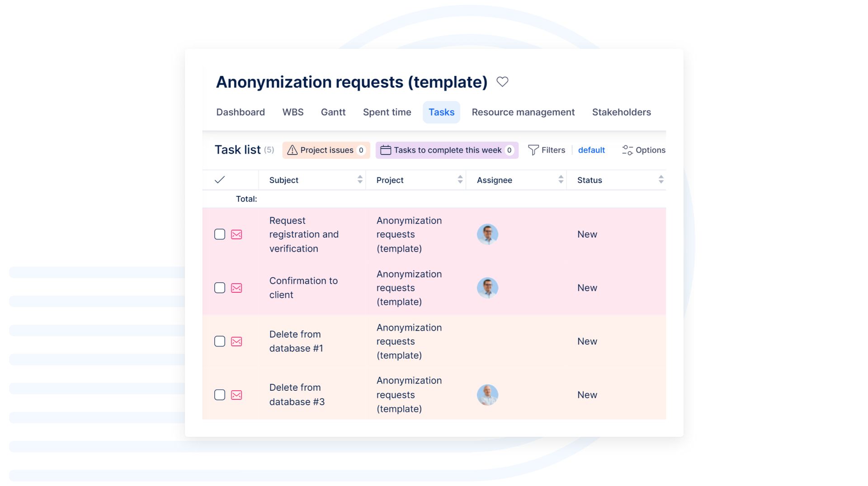Viewport: 868px width, 486px height.
Task: Switch to the Gantt tab
Action: click(333, 112)
